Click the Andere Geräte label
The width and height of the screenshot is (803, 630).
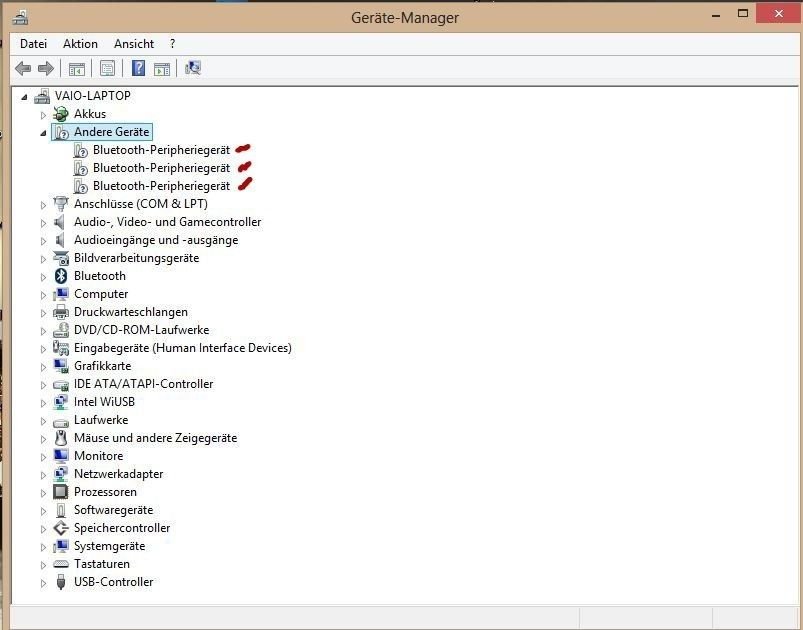point(112,132)
